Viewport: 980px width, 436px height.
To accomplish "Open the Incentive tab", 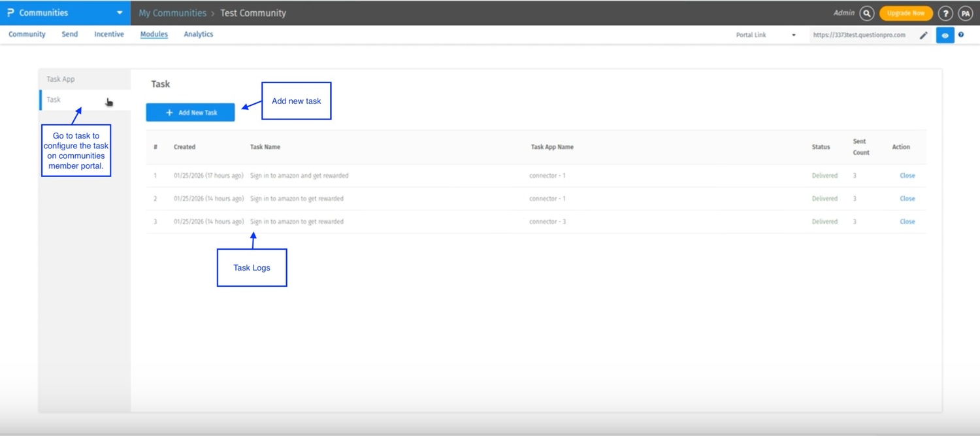I will (x=109, y=34).
